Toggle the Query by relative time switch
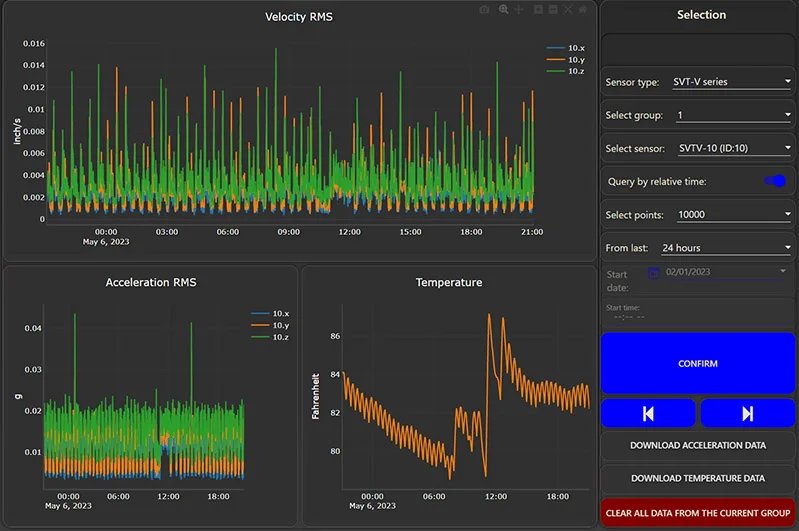Screen dimensions: 799x531 click(775, 181)
